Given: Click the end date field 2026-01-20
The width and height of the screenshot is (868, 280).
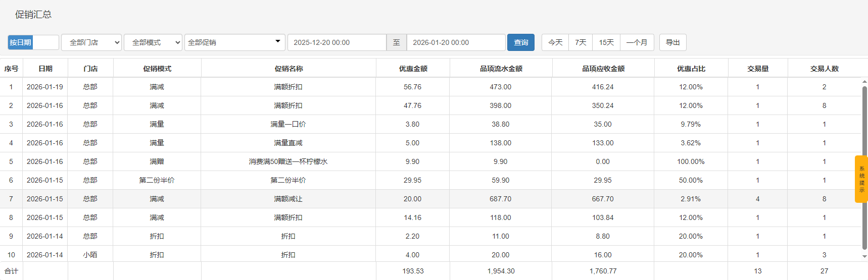Looking at the screenshot, I should click(x=455, y=42).
